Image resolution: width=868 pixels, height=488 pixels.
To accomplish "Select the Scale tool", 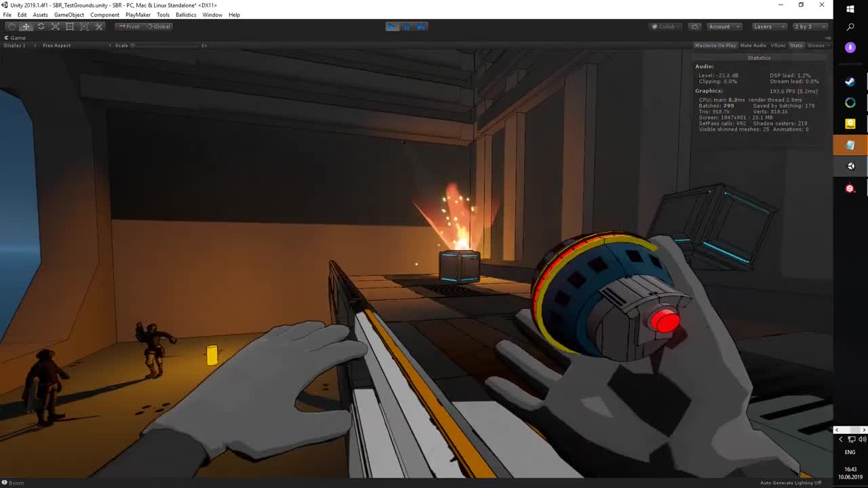I will [55, 26].
